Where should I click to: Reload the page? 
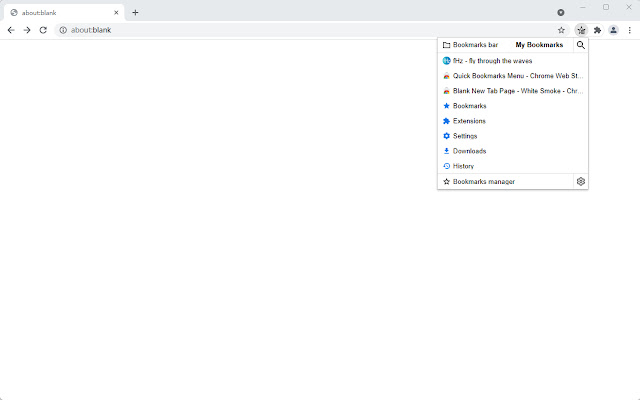[43, 30]
